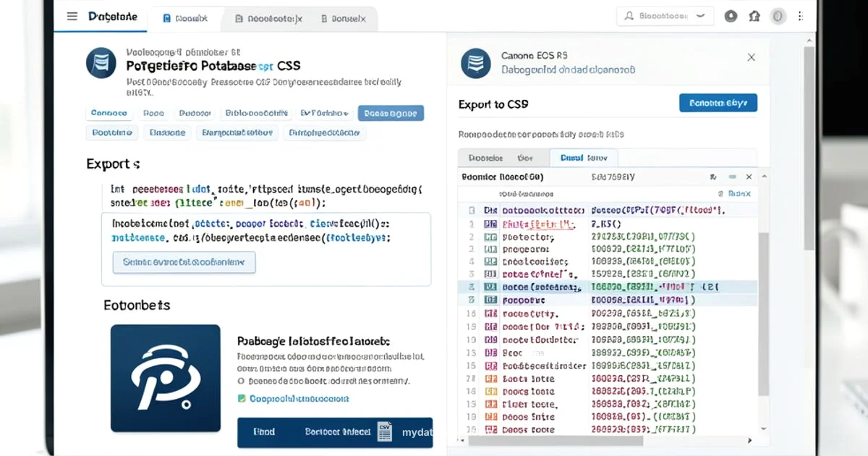Click the home icon in the browser toolbar
The width and height of the screenshot is (868, 456).
pyautogui.click(x=754, y=14)
